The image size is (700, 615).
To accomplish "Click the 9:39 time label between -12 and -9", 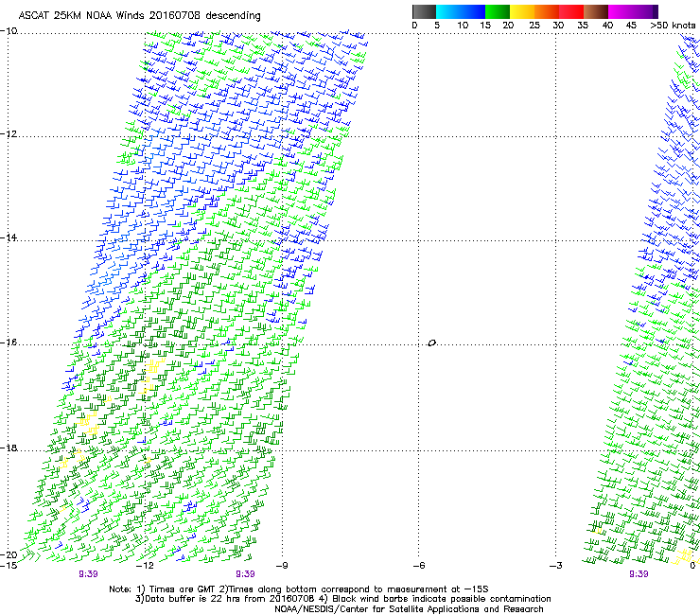I will click(245, 574).
